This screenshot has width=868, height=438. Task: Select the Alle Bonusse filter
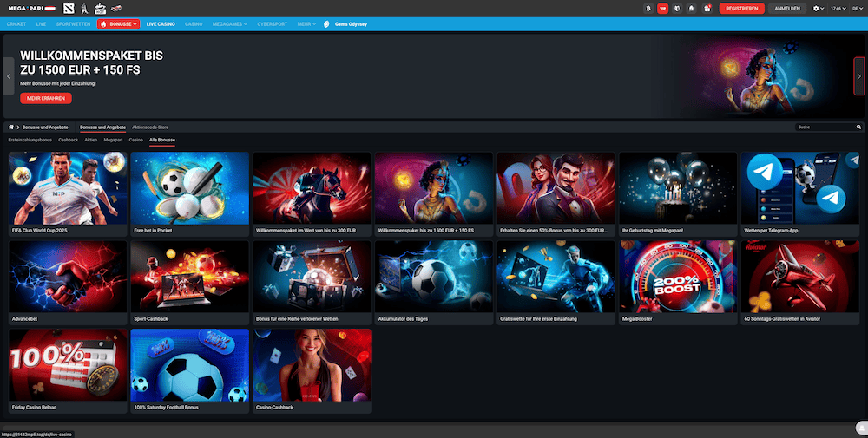tap(162, 140)
